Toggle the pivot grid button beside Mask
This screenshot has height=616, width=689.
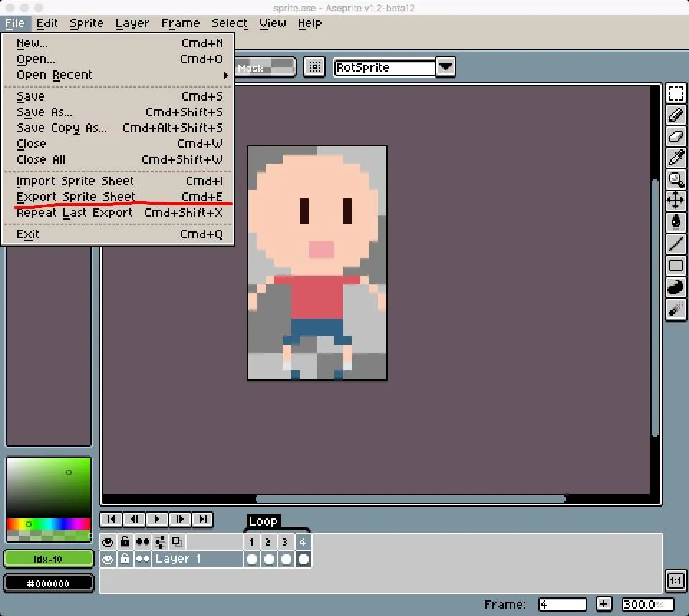(314, 67)
